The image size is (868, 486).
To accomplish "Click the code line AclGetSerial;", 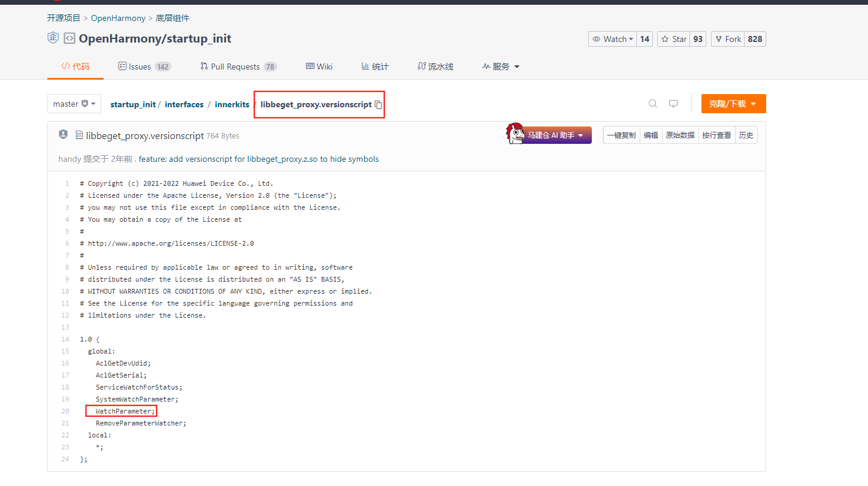I will pos(121,375).
